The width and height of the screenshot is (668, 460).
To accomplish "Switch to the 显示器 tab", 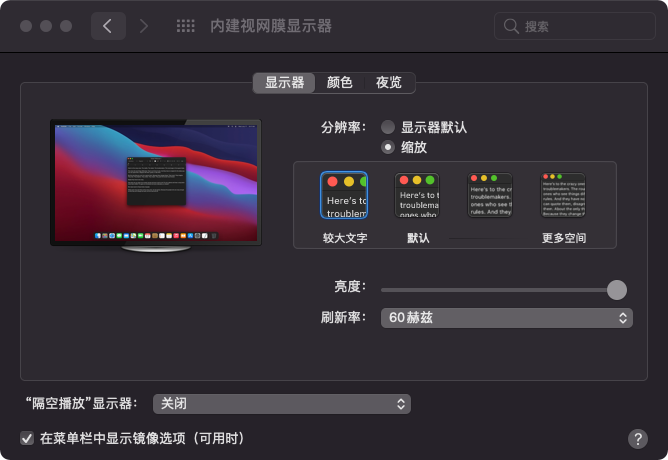I will pos(284,83).
